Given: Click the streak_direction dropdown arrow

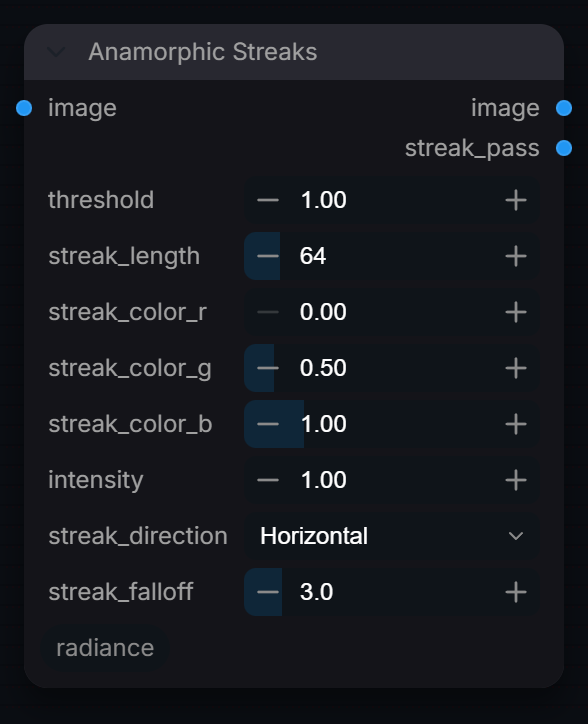Looking at the screenshot, I should coord(516,536).
